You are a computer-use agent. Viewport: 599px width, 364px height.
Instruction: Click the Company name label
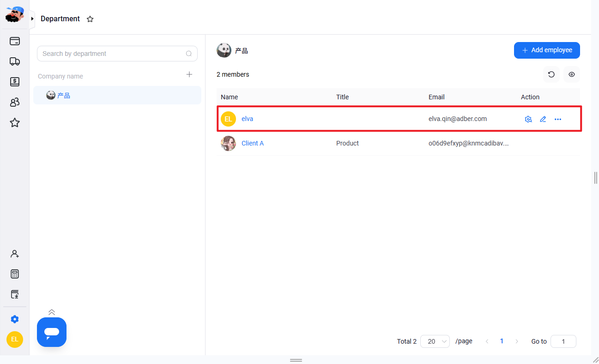coord(61,76)
